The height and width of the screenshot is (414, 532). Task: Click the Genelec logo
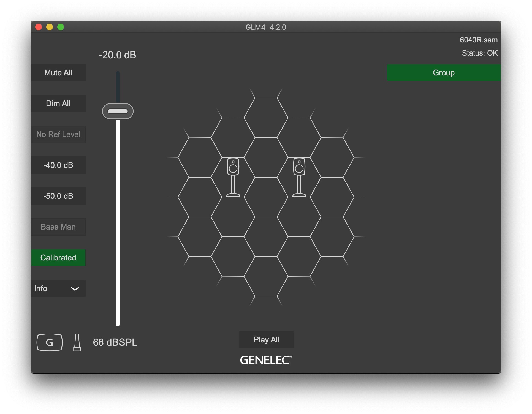pyautogui.click(x=266, y=360)
